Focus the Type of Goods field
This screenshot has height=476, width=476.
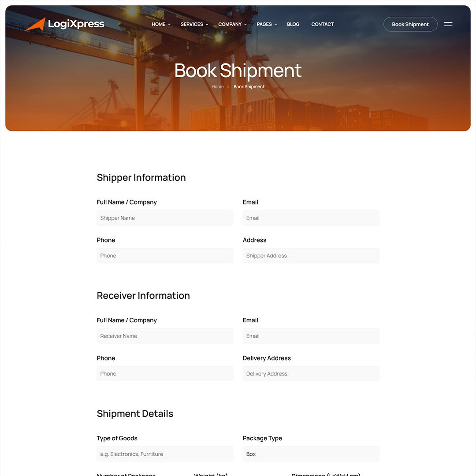[x=165, y=454]
